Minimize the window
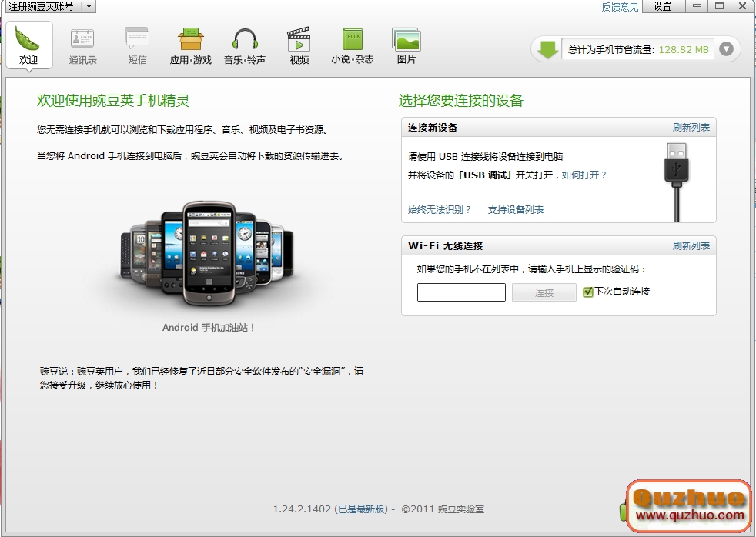756x537 pixels. click(x=697, y=6)
